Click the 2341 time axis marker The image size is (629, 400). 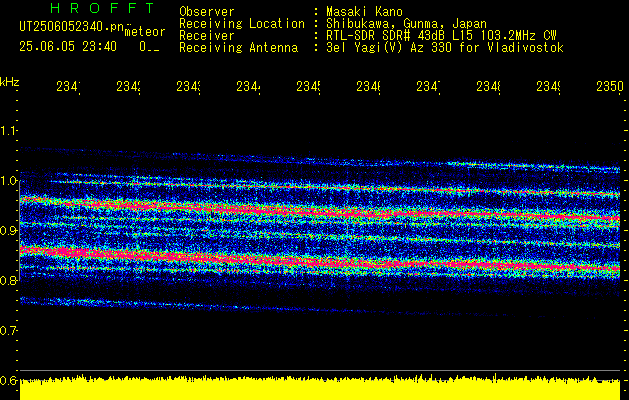click(x=68, y=86)
